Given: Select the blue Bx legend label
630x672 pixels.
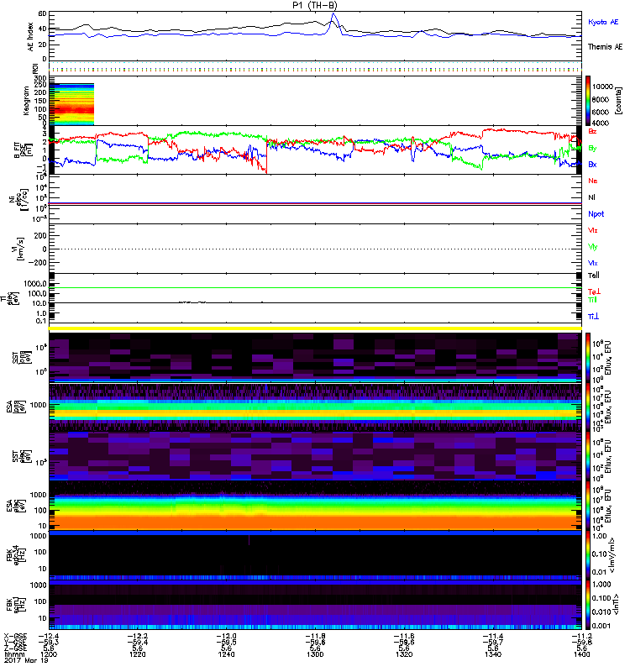Looking at the screenshot, I should point(593,165).
